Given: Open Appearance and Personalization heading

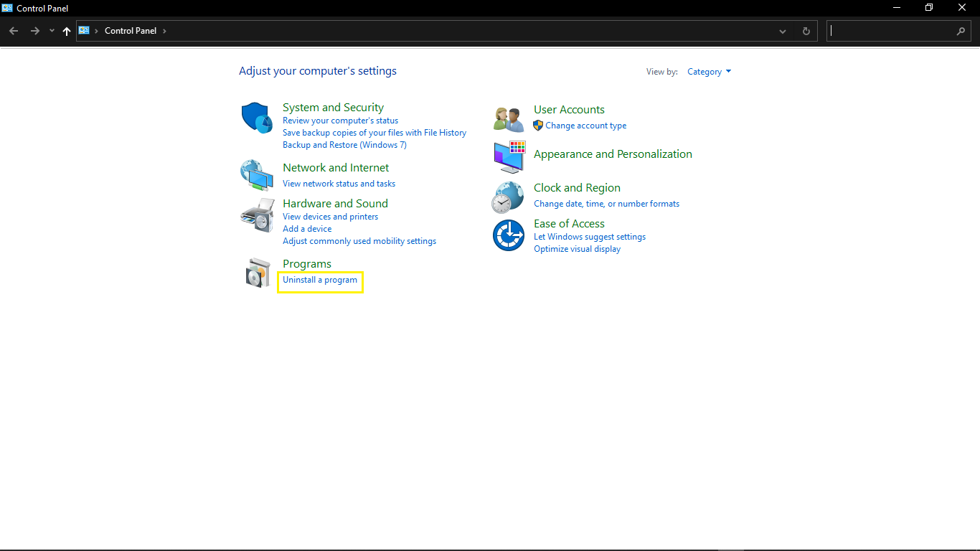Looking at the screenshot, I should [x=613, y=154].
